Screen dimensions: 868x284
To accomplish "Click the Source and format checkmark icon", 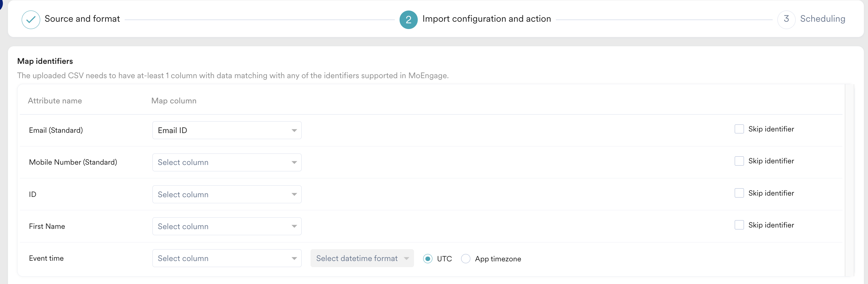I will click(x=31, y=19).
